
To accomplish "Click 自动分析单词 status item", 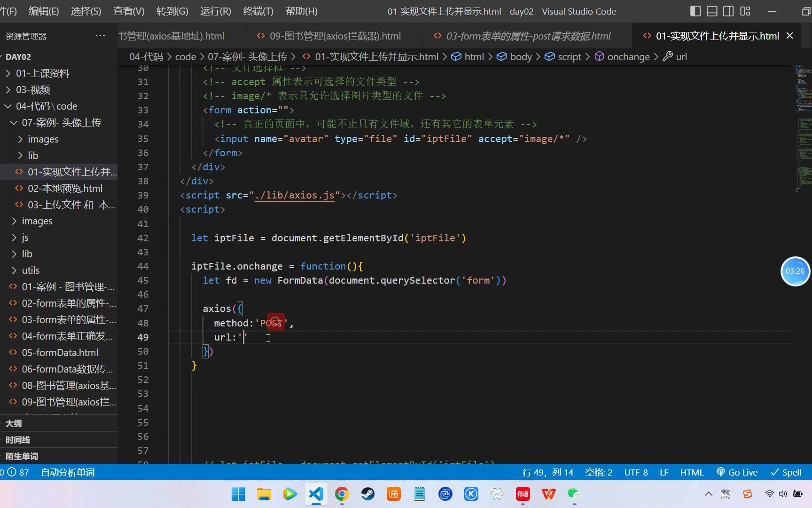I will tap(68, 472).
